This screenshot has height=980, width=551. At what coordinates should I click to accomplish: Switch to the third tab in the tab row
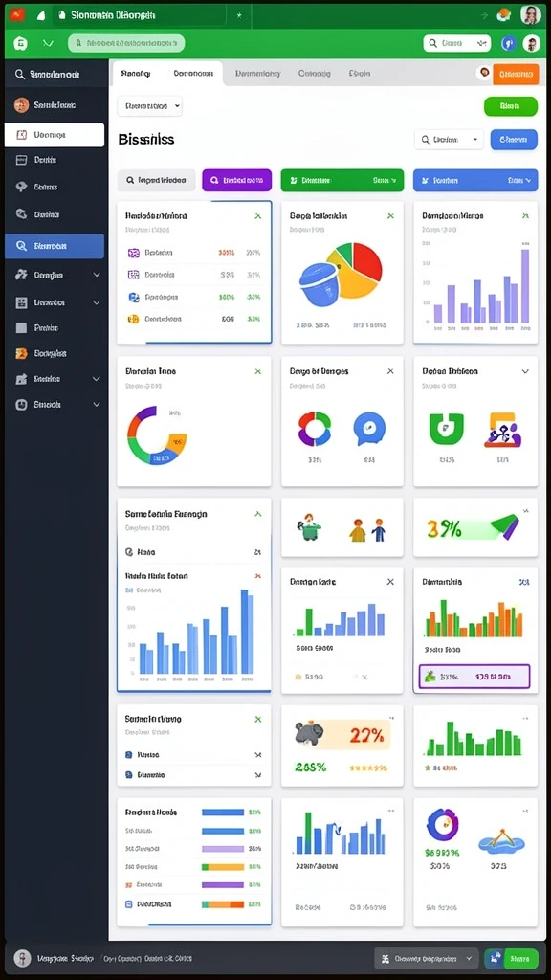point(257,73)
